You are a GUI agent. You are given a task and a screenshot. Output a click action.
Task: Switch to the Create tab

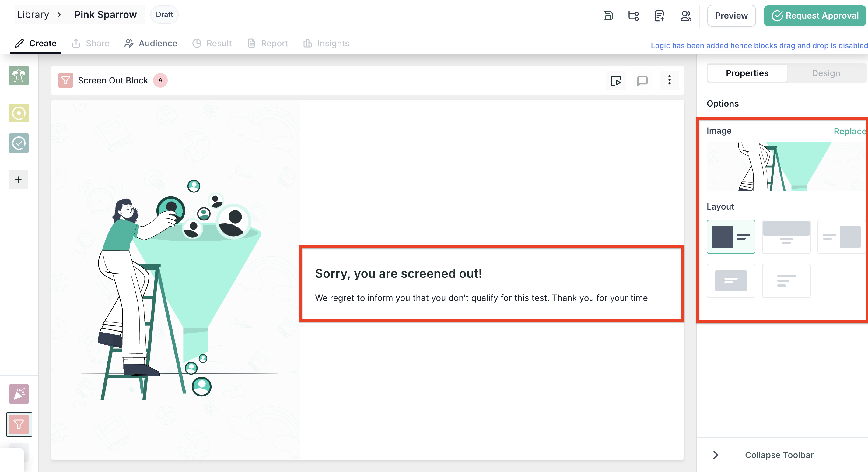point(36,43)
